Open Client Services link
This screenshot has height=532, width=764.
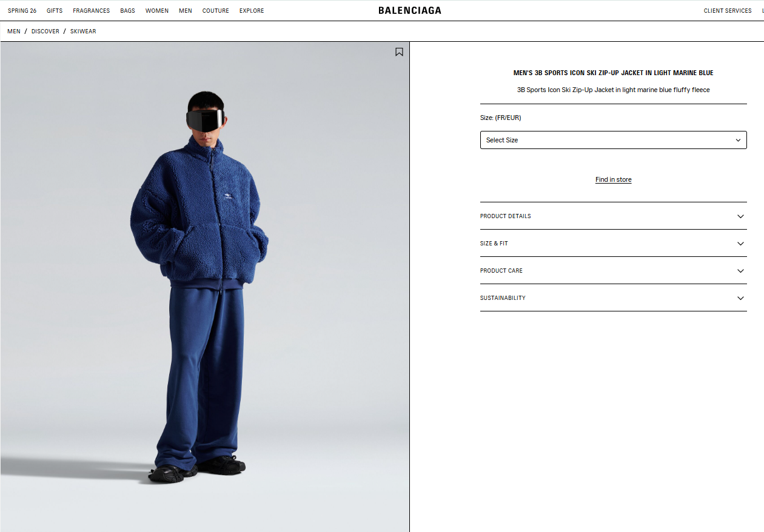(728, 11)
